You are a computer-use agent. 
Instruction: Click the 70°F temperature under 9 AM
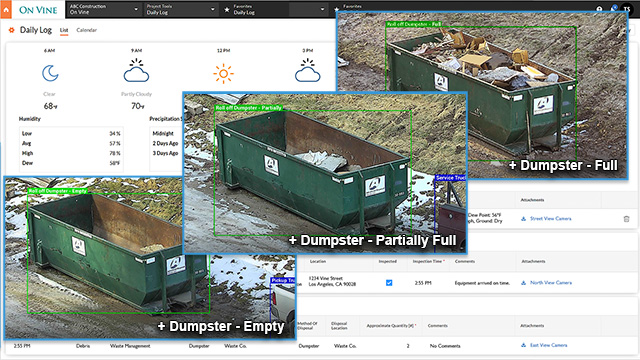tap(138, 106)
